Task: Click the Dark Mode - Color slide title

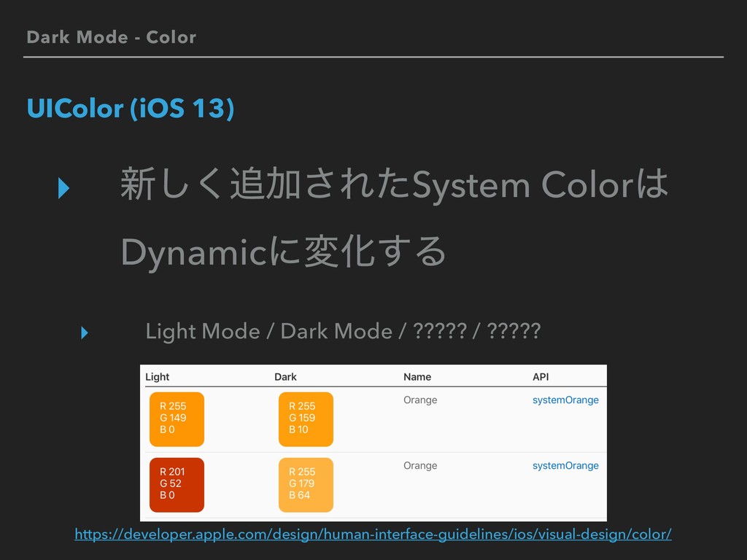Action: [x=112, y=37]
